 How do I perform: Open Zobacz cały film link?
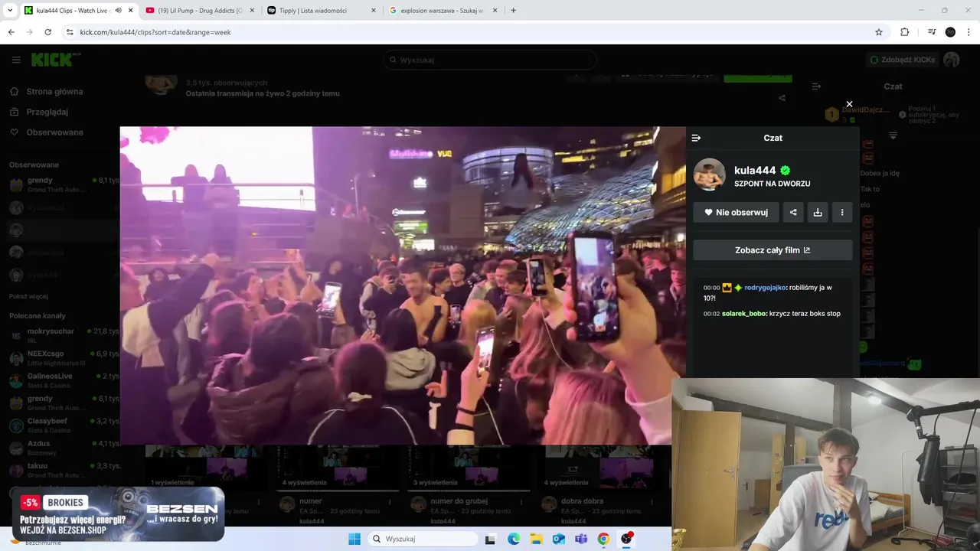click(773, 250)
